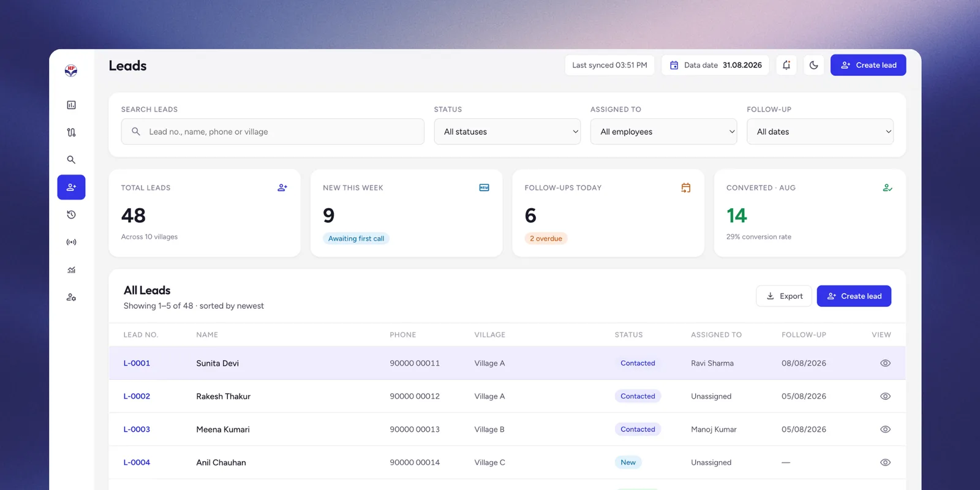Viewport: 980px width, 490px height.
Task: Click phone 90000 00011
Action: pos(415,363)
